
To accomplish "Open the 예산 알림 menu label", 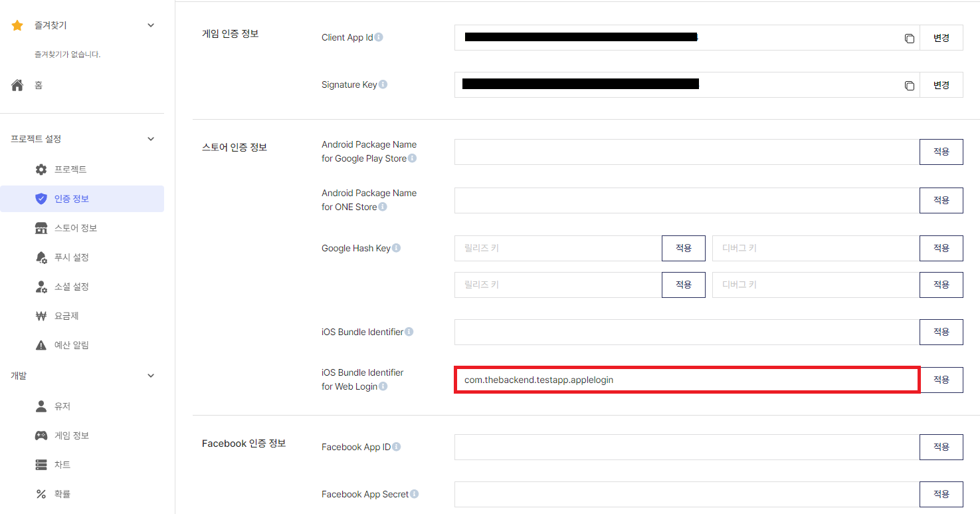I will pos(71,345).
